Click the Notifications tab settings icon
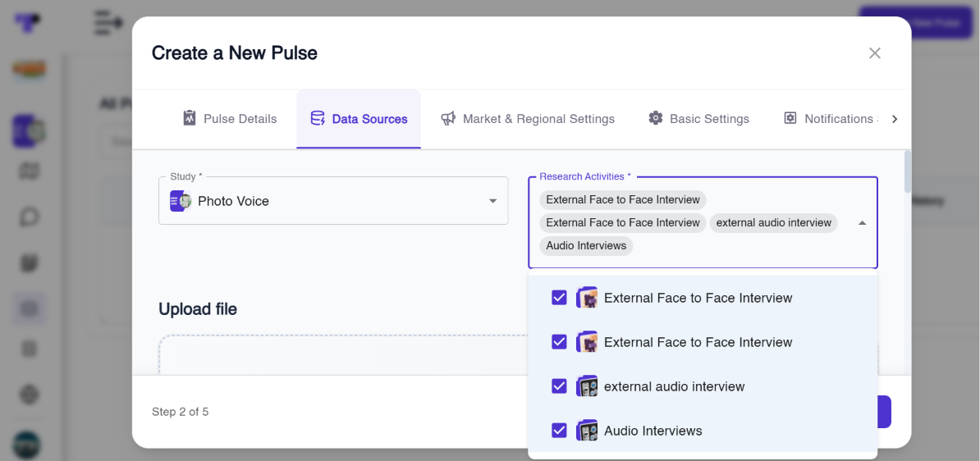The width and height of the screenshot is (980, 461). coord(790,118)
